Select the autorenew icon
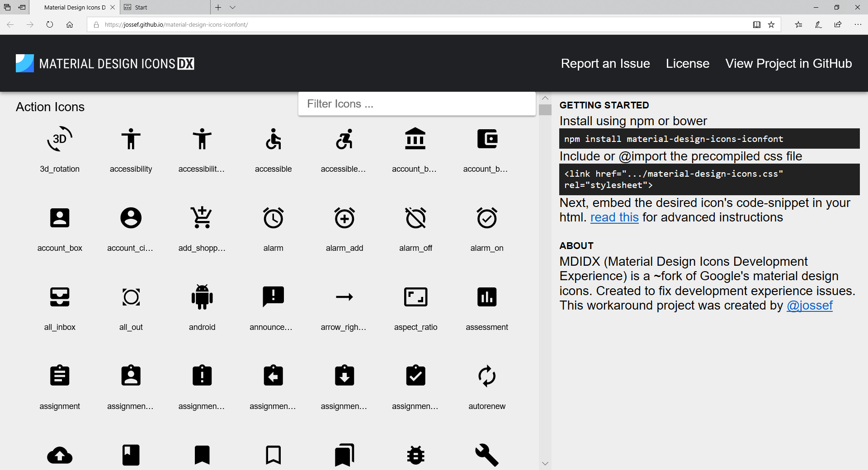This screenshot has width=868, height=470. coord(486,376)
